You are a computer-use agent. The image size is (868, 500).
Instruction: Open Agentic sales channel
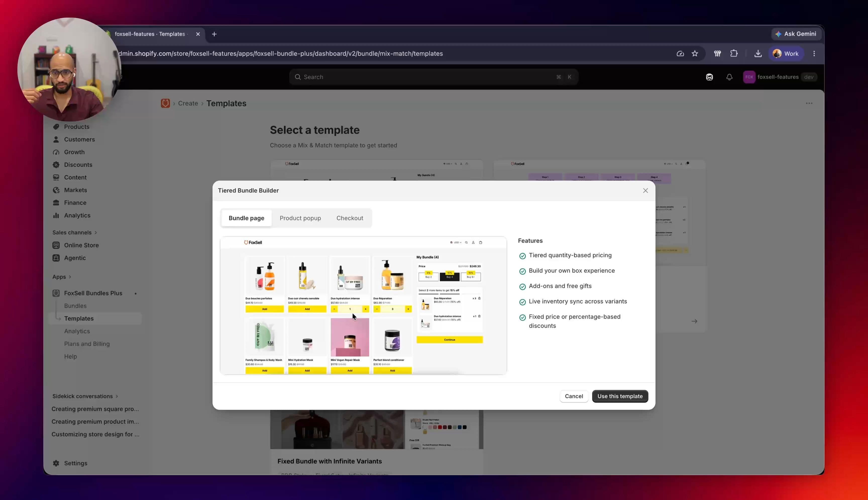pos(75,258)
